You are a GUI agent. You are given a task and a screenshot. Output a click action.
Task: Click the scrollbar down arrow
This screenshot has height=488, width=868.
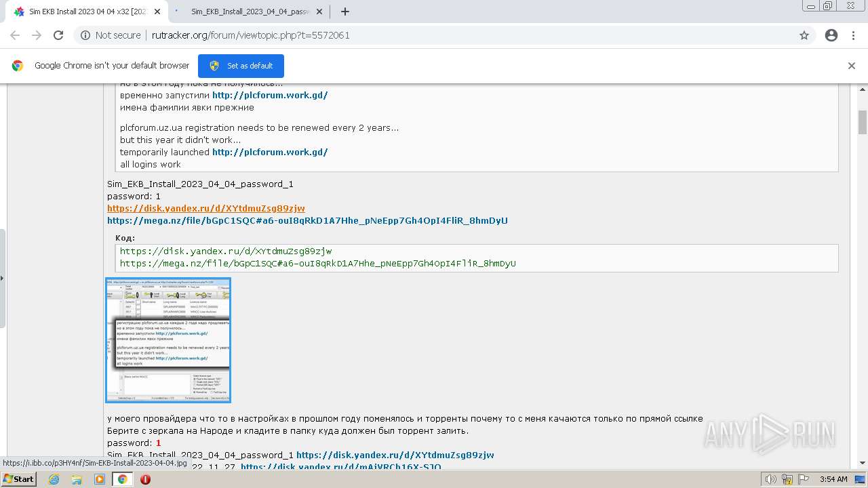pos(863,464)
